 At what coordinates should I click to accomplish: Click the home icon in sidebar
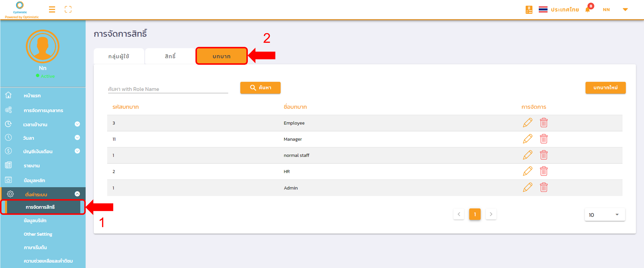click(8, 95)
